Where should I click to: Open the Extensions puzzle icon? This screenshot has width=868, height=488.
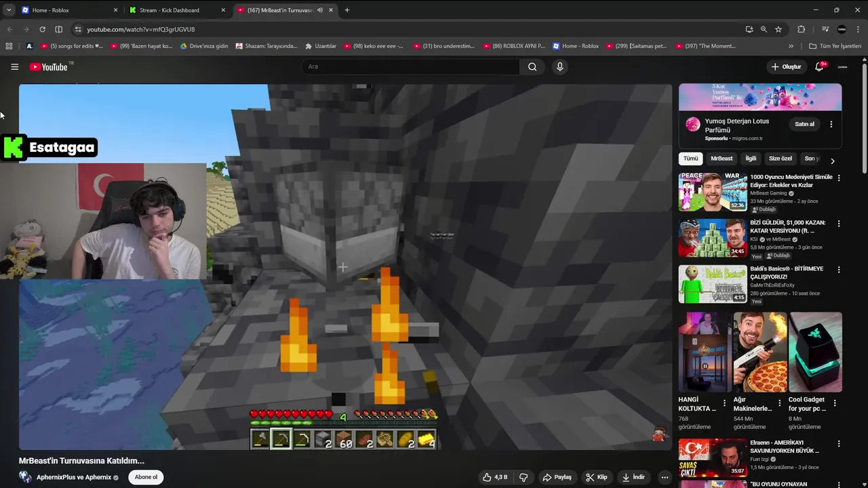(x=801, y=29)
